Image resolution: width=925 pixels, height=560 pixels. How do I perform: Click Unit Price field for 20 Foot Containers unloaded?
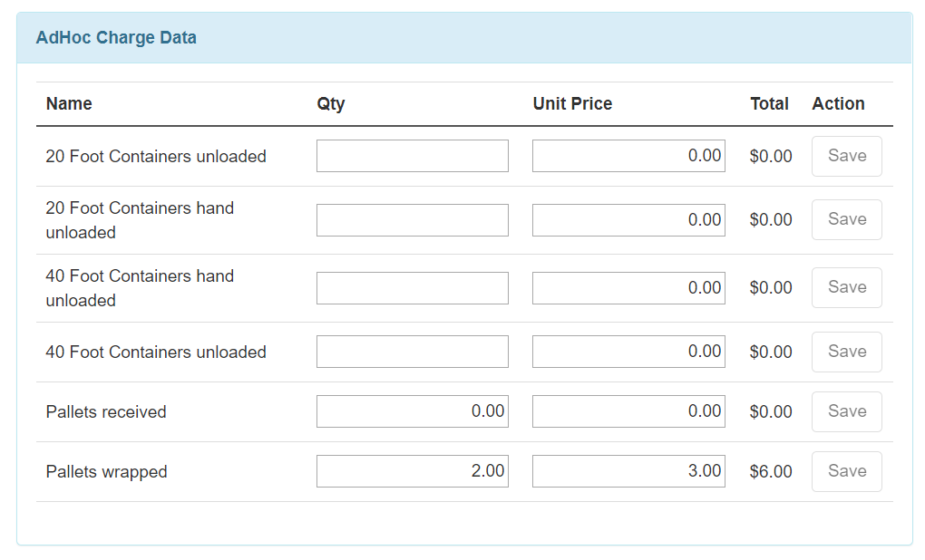(628, 155)
